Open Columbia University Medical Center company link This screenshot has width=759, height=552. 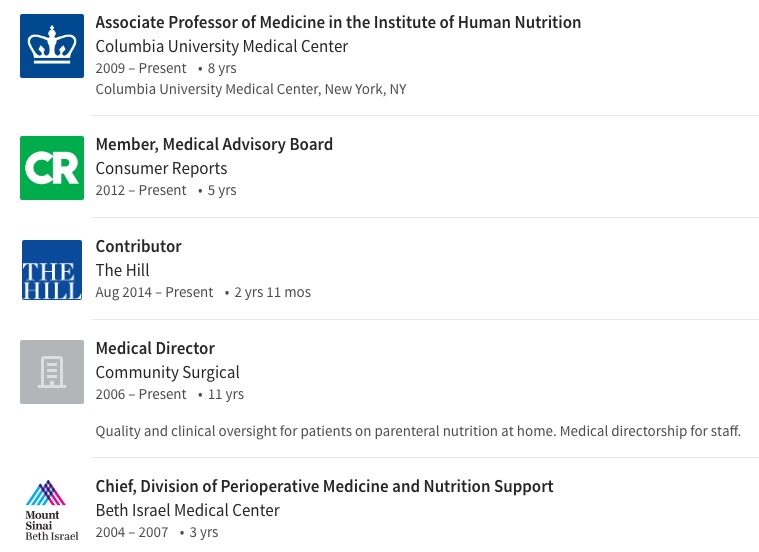222,46
